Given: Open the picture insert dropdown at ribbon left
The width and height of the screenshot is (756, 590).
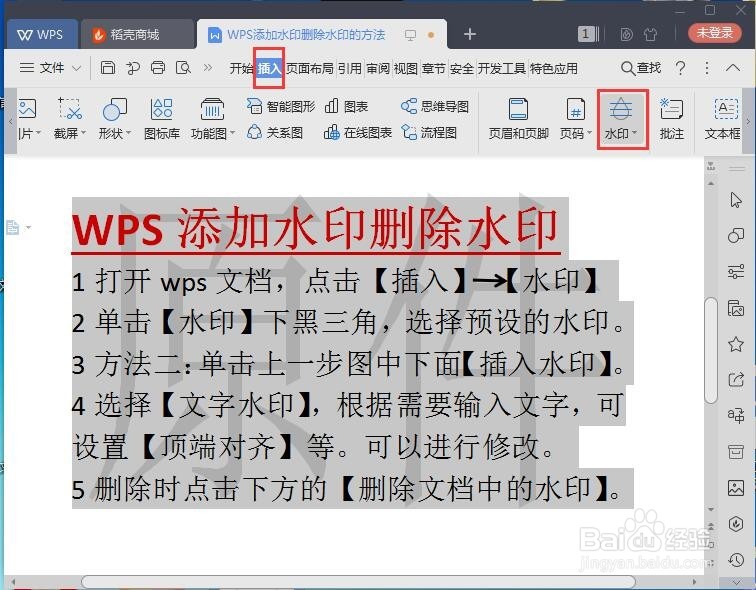Looking at the screenshot, I should click(x=28, y=119).
